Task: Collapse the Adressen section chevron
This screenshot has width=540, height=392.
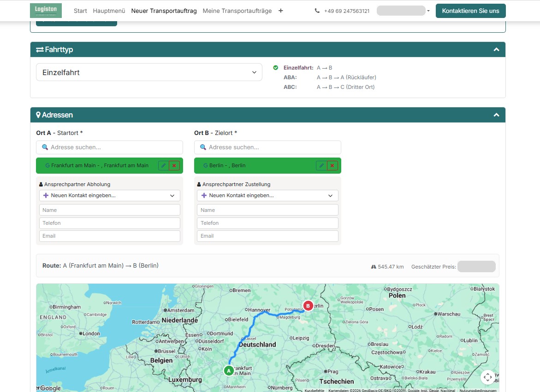Action: click(x=496, y=115)
